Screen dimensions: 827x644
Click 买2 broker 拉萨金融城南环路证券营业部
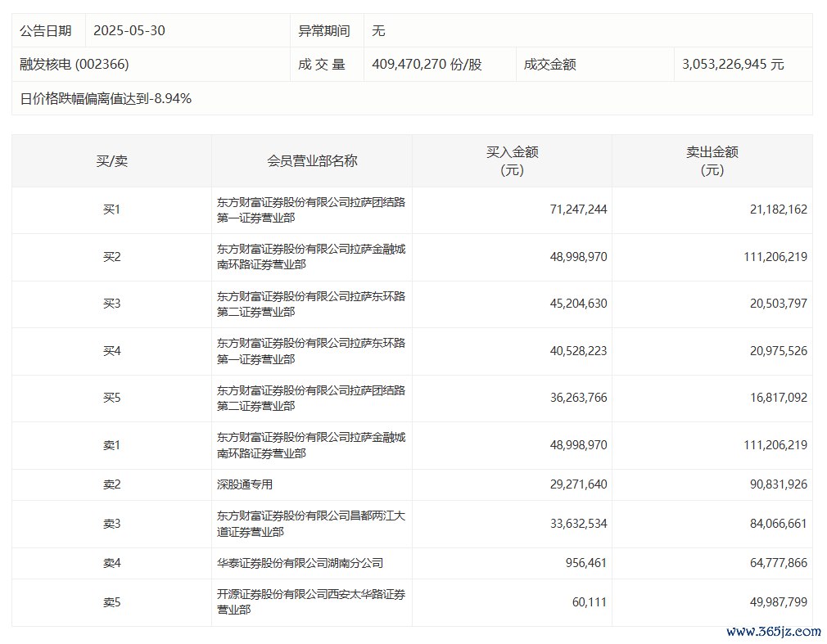311,257
